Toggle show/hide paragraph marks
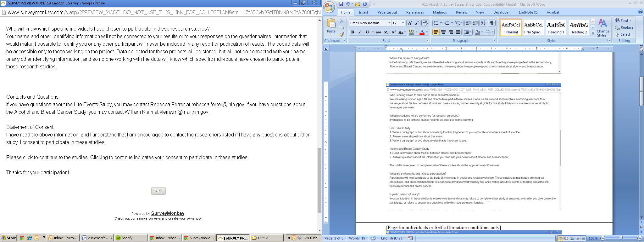Screen dimensions: 644x242 click(x=492, y=23)
